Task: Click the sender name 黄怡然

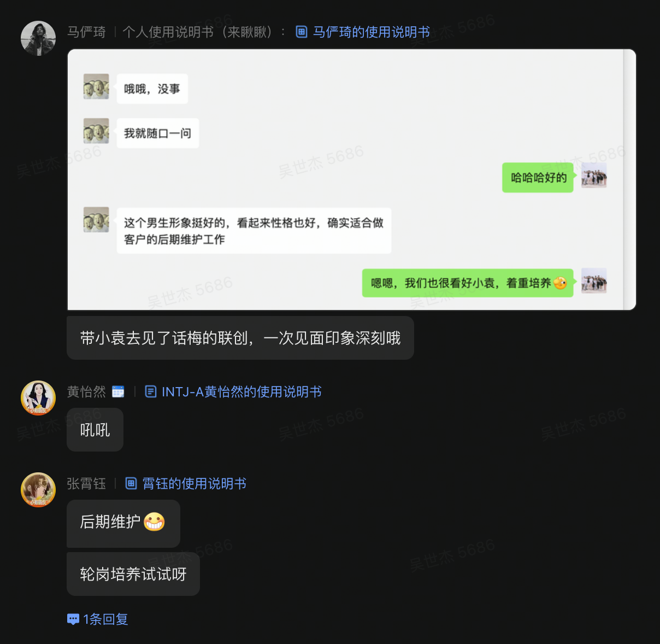Action: click(x=86, y=391)
